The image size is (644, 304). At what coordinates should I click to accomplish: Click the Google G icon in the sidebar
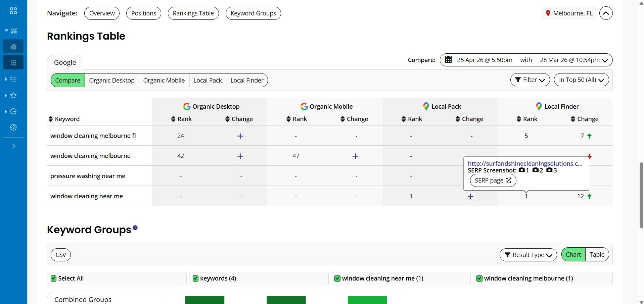pyautogui.click(x=13, y=111)
